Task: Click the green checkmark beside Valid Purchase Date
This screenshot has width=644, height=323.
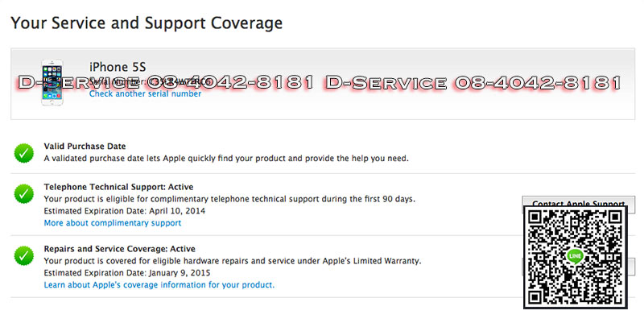Action: click(x=24, y=152)
